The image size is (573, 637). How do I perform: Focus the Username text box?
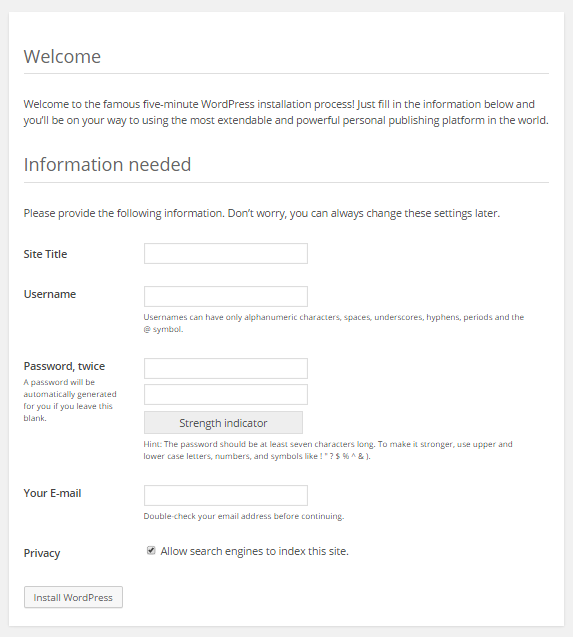(x=226, y=296)
